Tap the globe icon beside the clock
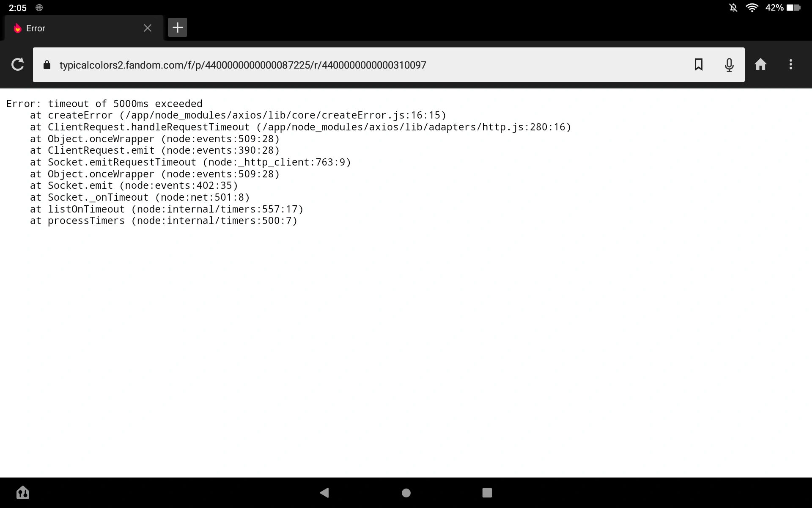 tap(39, 8)
